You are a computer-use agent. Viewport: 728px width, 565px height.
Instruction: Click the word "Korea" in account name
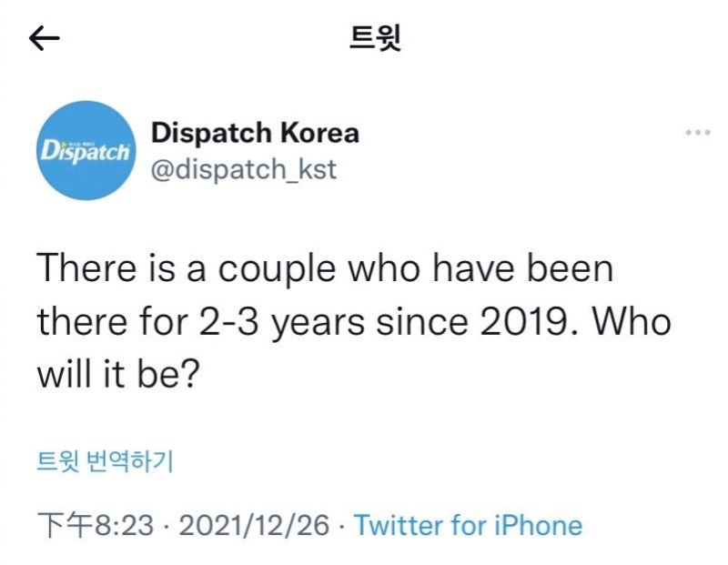click(x=318, y=133)
